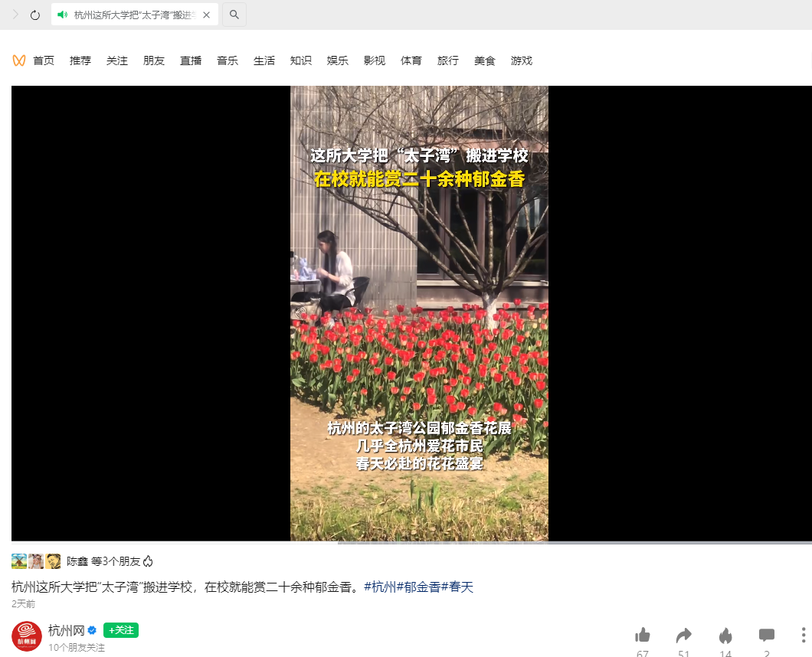Close the video tab
Image resolution: width=812 pixels, height=657 pixels.
pyautogui.click(x=206, y=15)
